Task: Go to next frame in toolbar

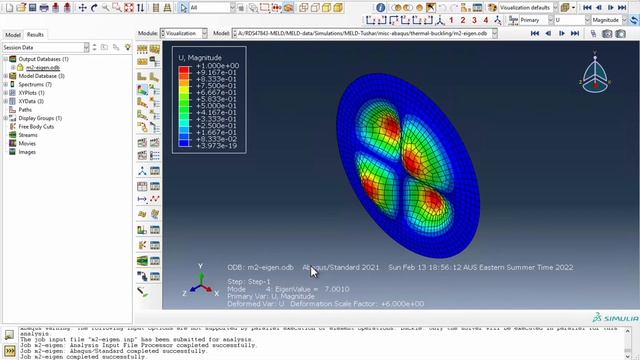Action: 611,7
